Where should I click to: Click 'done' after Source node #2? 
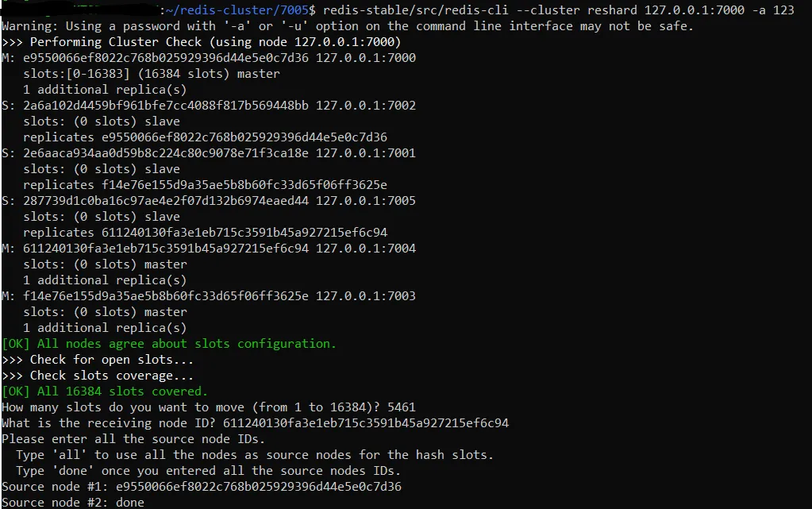[x=130, y=503]
